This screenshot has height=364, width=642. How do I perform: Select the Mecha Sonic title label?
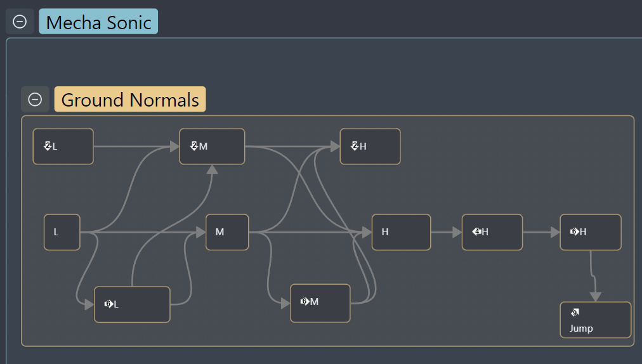98,22
